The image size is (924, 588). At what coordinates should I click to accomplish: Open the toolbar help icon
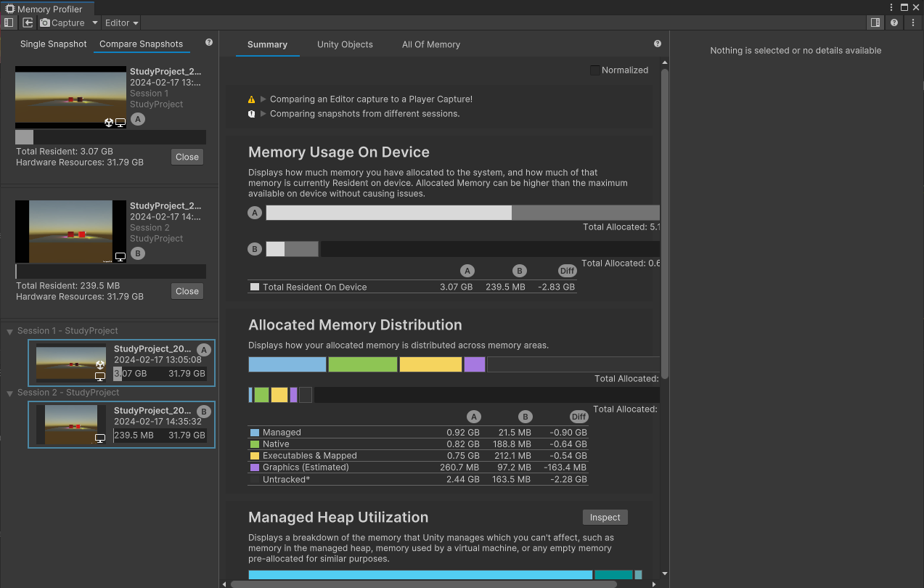tap(894, 23)
